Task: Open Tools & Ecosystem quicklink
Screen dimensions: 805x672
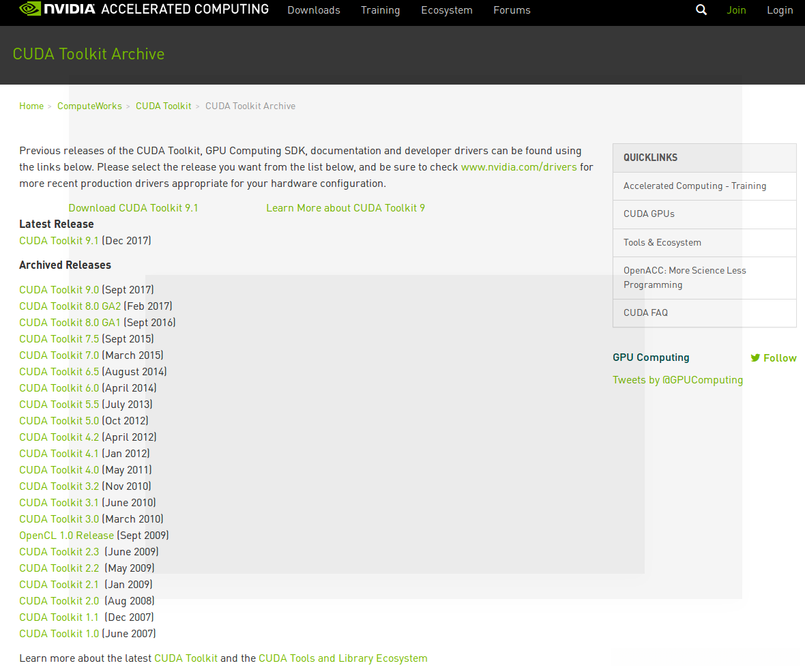Action: click(704, 242)
